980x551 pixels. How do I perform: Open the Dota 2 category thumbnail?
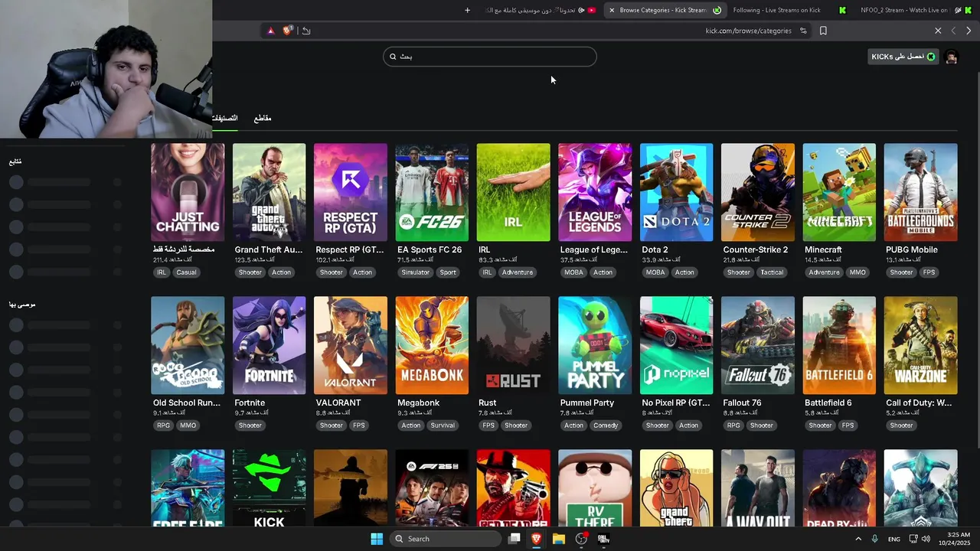tap(676, 192)
